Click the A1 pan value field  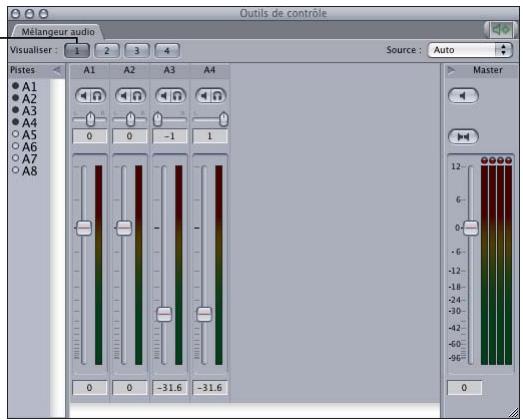click(90, 136)
